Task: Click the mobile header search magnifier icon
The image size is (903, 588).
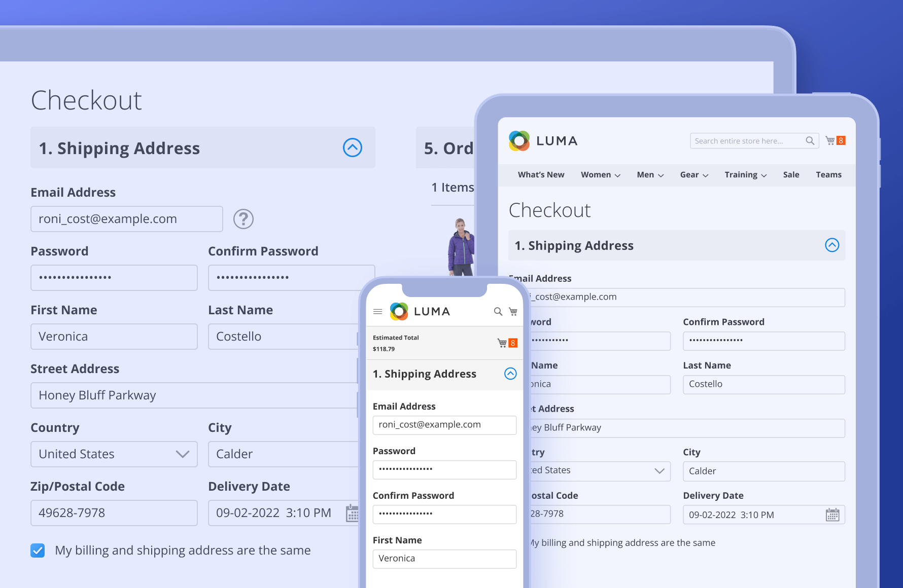Action: tap(498, 311)
